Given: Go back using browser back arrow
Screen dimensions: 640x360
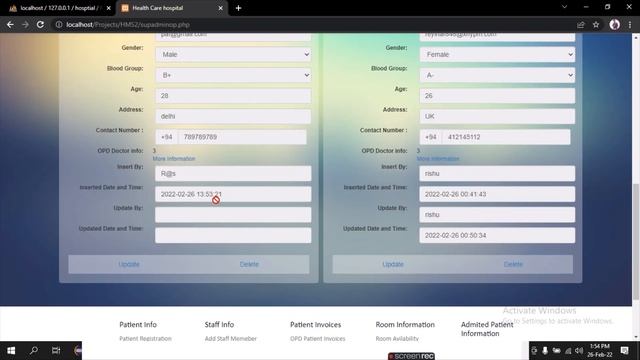Looking at the screenshot, I should 10,25.
